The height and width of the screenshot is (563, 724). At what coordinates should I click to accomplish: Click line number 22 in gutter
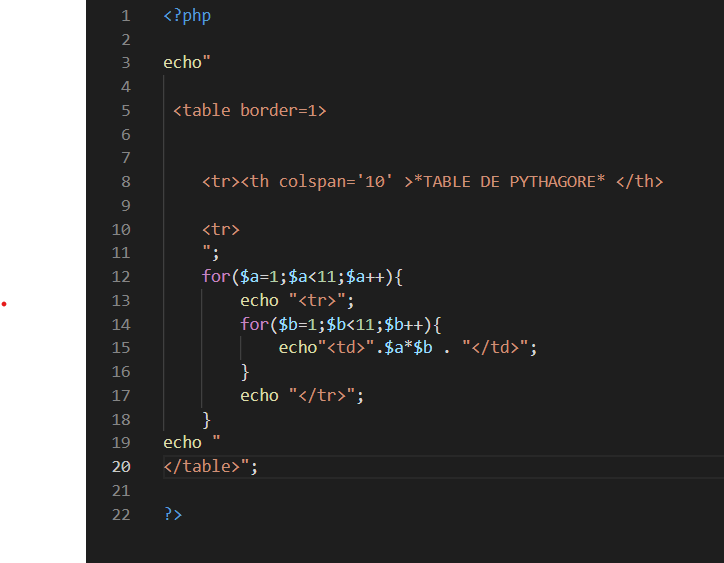121,515
